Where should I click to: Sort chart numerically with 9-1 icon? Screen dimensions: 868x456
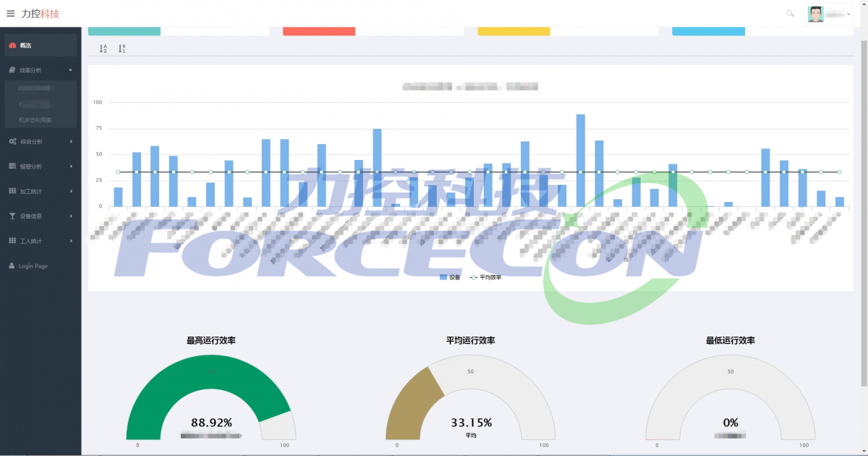point(122,48)
